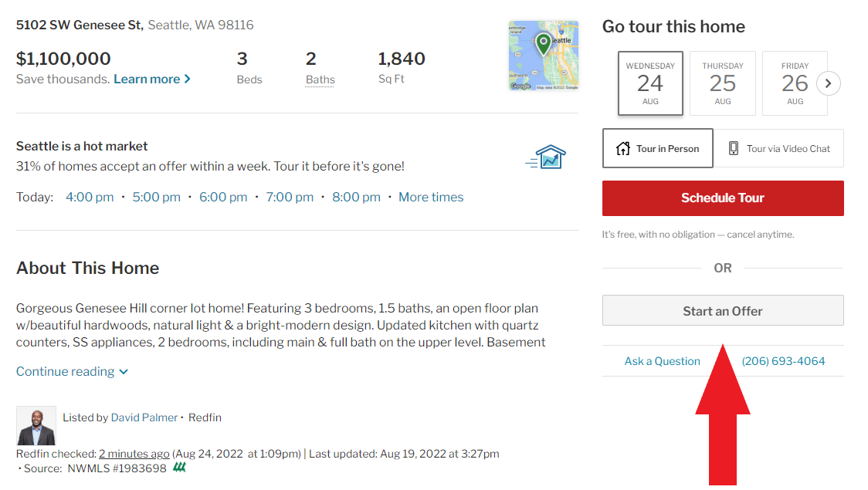Click the NWMLS green logo icon
The height and width of the screenshot is (490, 868).
click(x=179, y=468)
